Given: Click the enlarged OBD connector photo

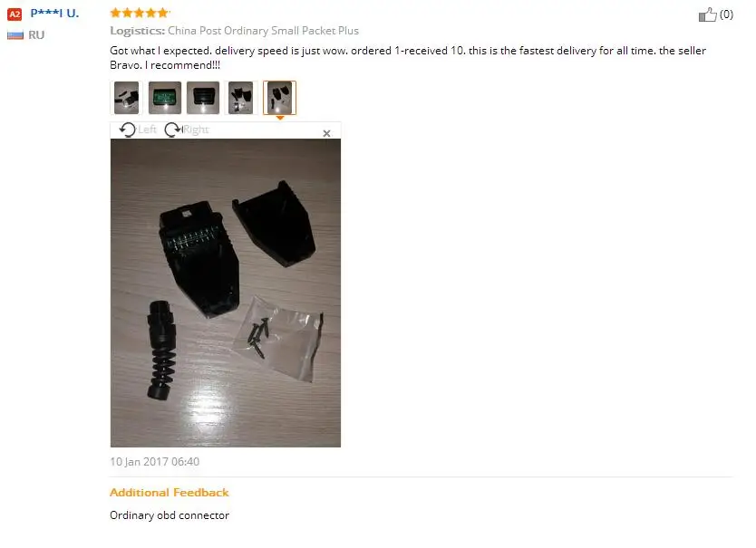Looking at the screenshot, I should [x=226, y=293].
